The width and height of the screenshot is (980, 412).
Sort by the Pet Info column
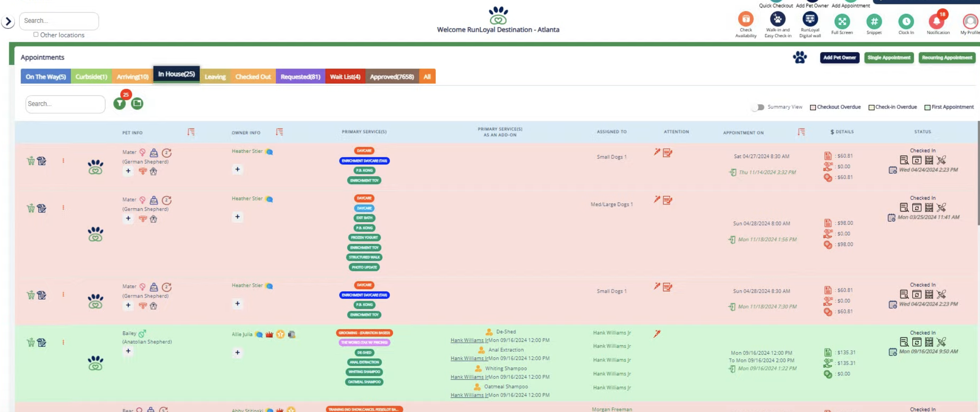click(191, 132)
